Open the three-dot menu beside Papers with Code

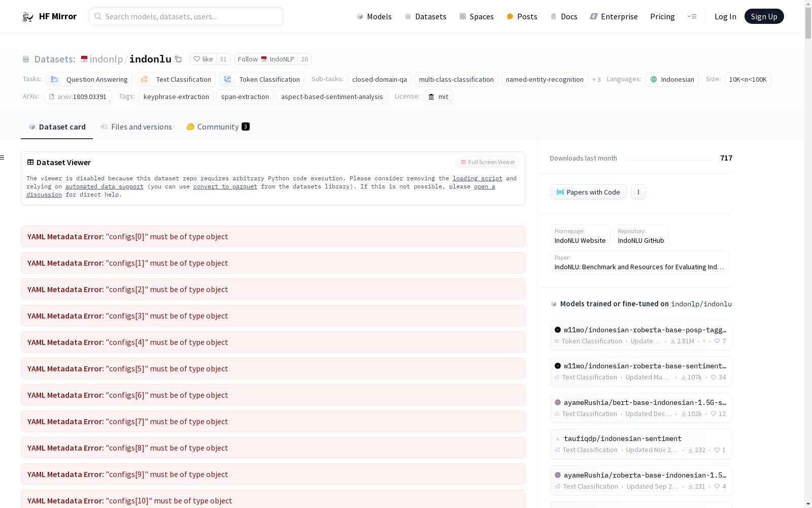point(638,192)
